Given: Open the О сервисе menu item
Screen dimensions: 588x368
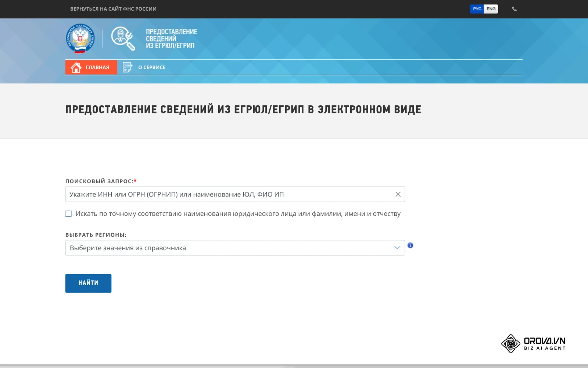Looking at the screenshot, I should point(144,67).
